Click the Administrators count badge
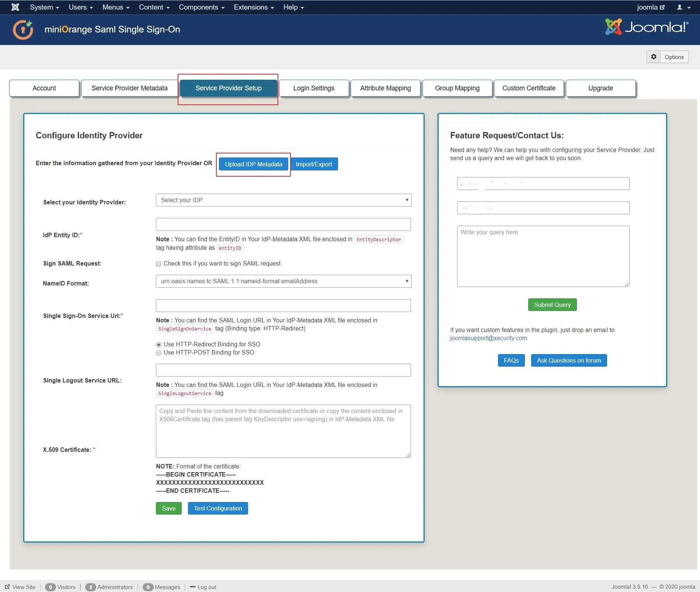700x592 pixels. click(90, 587)
